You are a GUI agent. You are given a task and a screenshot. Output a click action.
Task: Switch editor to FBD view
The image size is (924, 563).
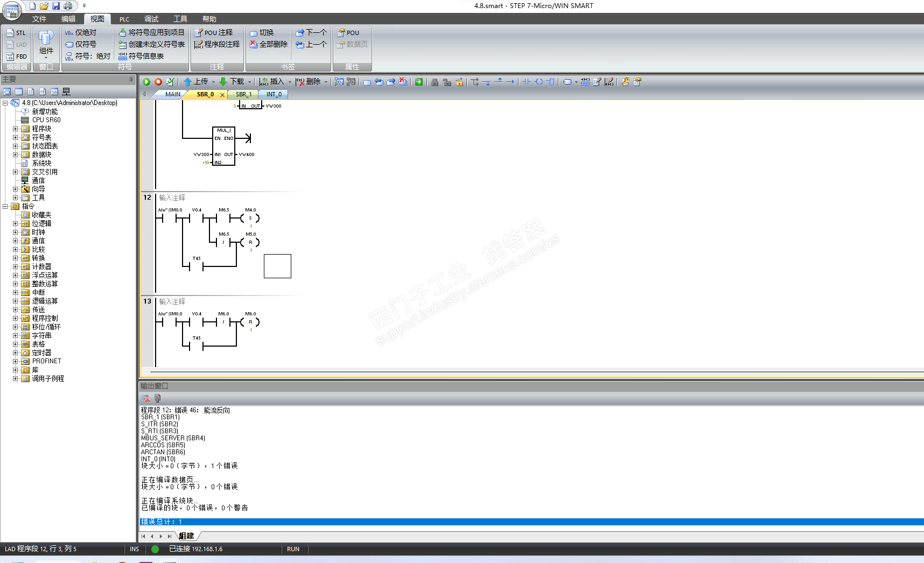[17, 57]
